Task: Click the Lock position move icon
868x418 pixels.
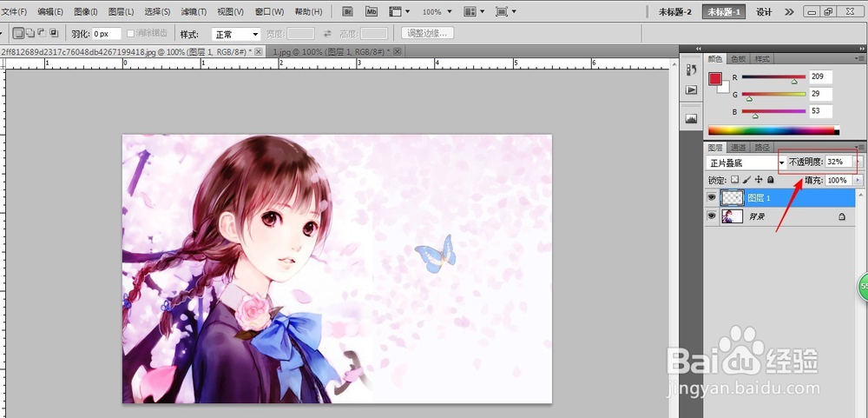Action: tap(759, 180)
